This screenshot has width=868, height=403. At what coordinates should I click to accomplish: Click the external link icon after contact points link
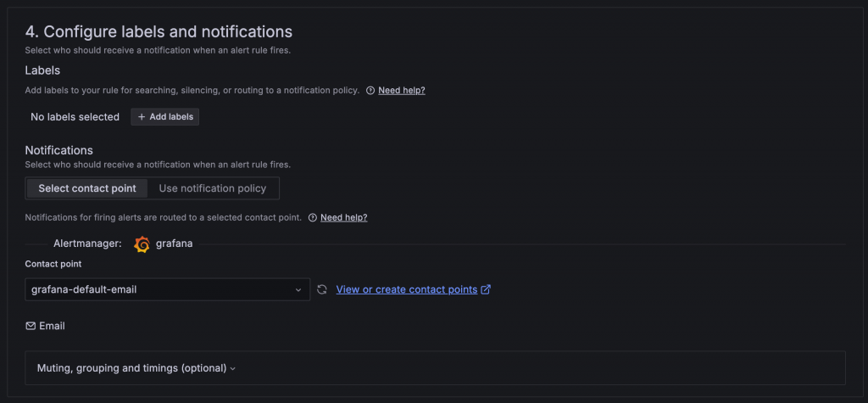pos(486,289)
